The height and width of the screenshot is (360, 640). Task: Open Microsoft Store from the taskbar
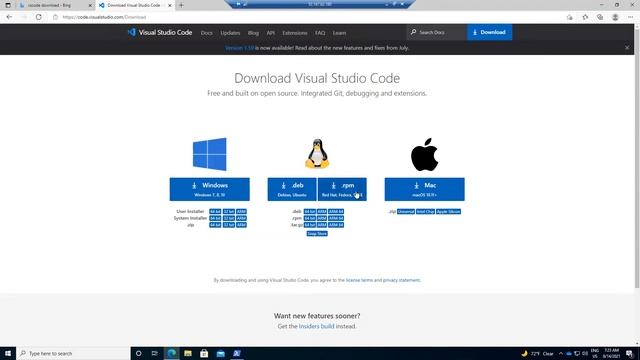[204, 353]
